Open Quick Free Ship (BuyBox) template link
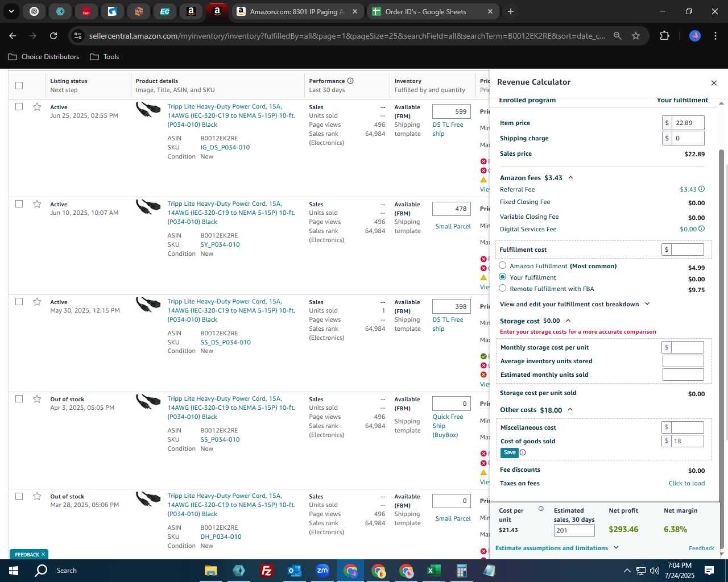Screen dimensions: 728x582 tap(448, 426)
